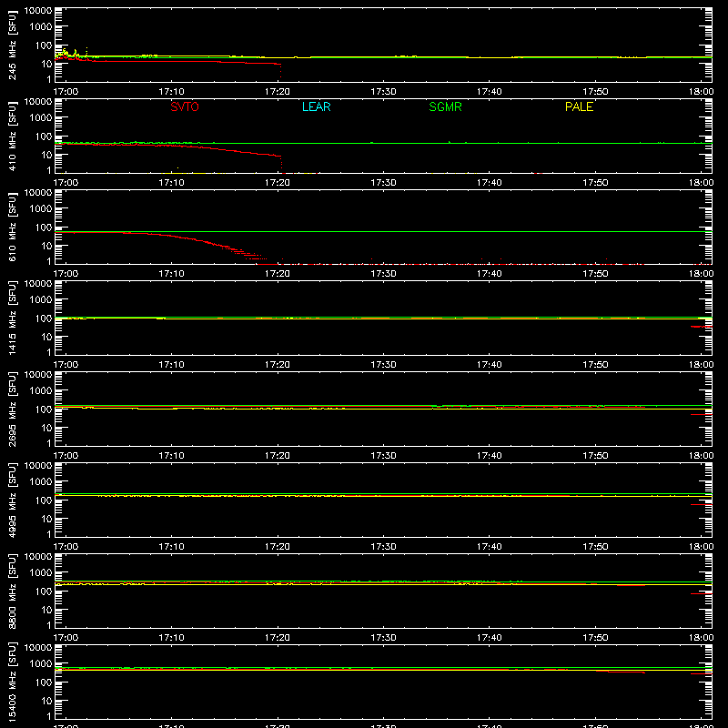
Task: Select the 8800 MHz [SFU] axis title
Action: pyautogui.click(x=13, y=591)
